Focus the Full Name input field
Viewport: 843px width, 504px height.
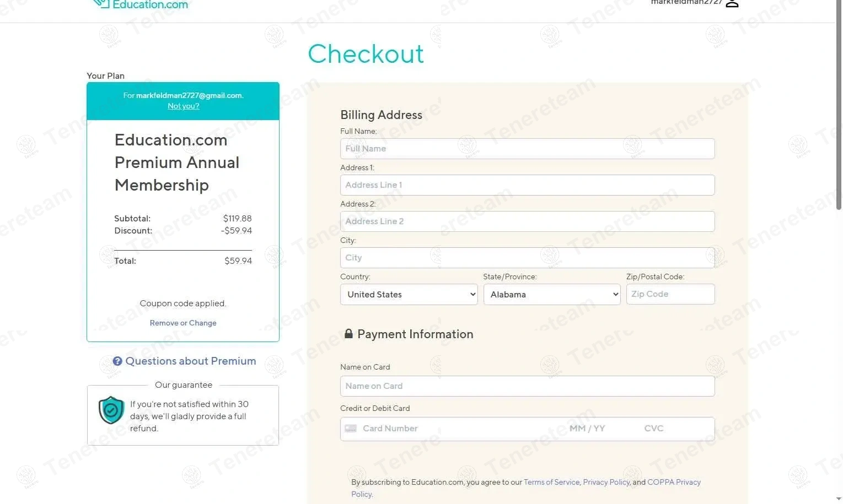click(527, 149)
